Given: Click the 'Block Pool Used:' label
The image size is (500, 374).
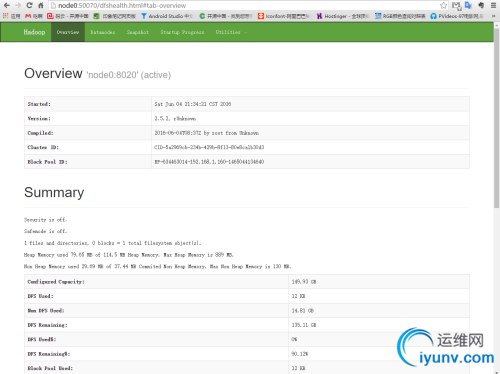Looking at the screenshot, I should 50,368.
